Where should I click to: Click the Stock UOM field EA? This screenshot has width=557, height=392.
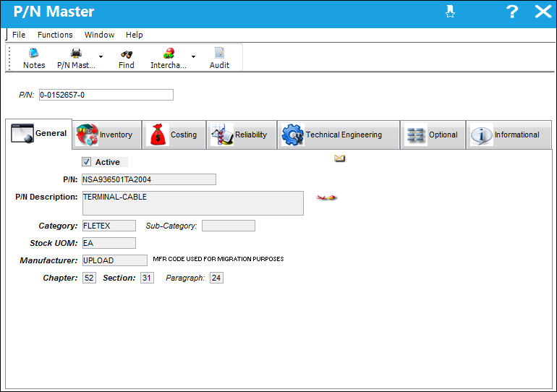[109, 243]
